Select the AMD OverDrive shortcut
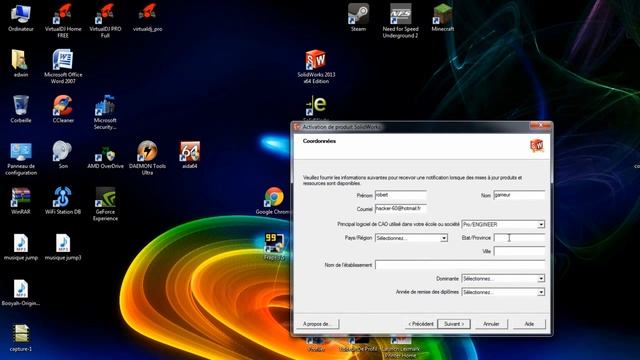640x360 pixels. [105, 155]
